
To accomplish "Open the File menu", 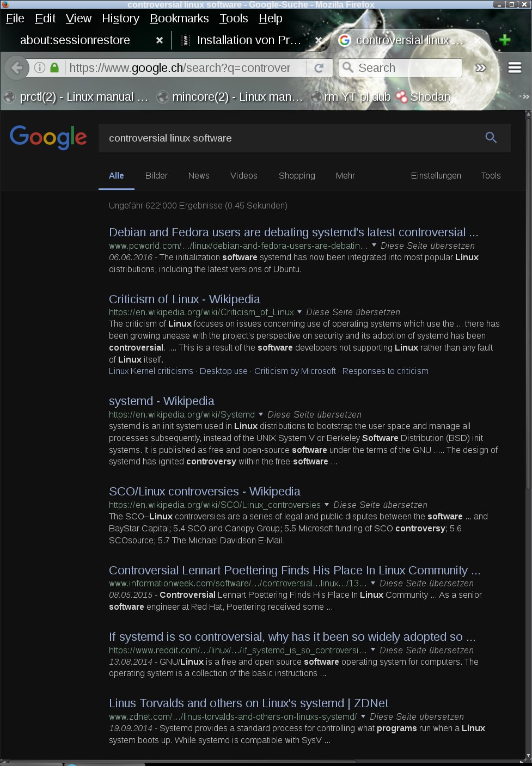I will pyautogui.click(x=15, y=19).
